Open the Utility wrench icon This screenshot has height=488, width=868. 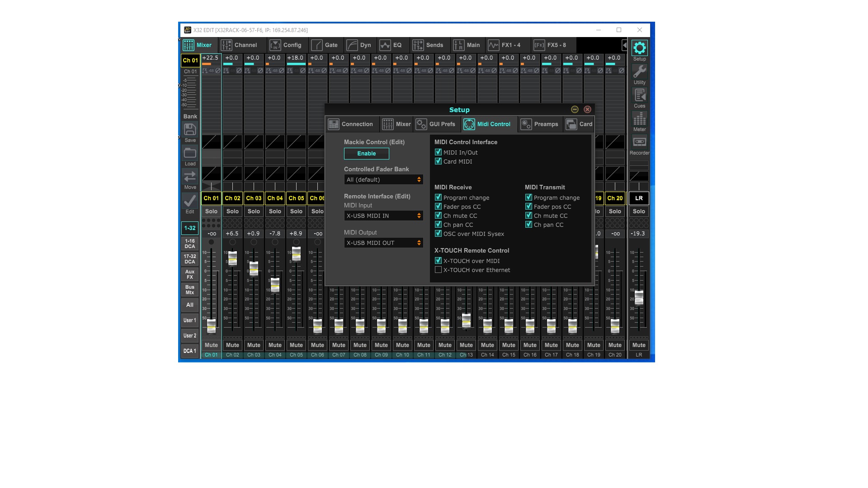tap(639, 72)
